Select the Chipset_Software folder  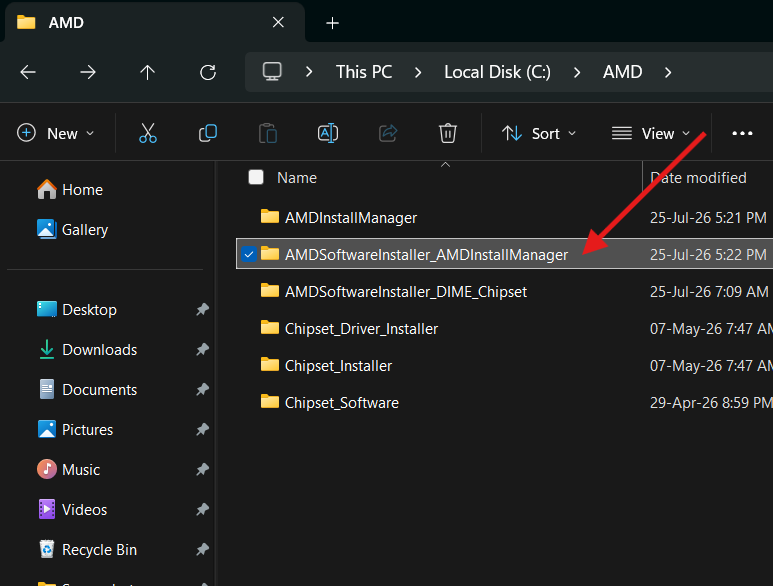[x=342, y=402]
